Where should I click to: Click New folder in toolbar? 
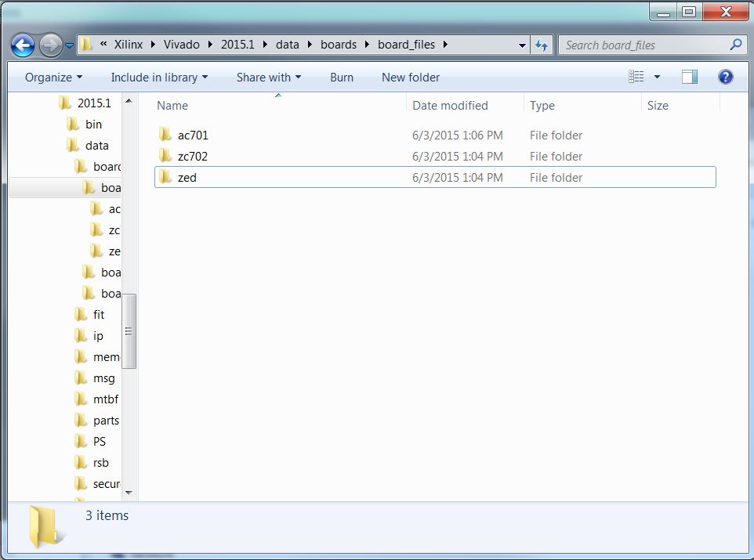411,78
